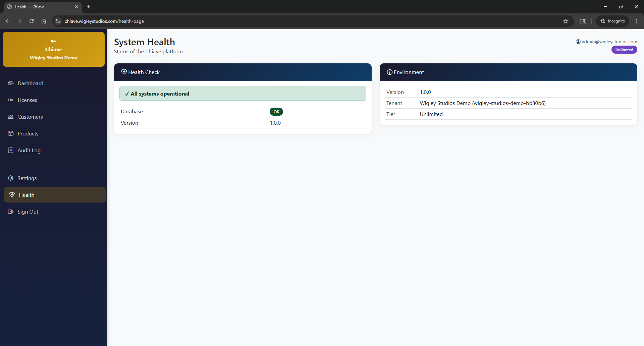Click the Settings gear icon
644x346 pixels.
tap(11, 178)
